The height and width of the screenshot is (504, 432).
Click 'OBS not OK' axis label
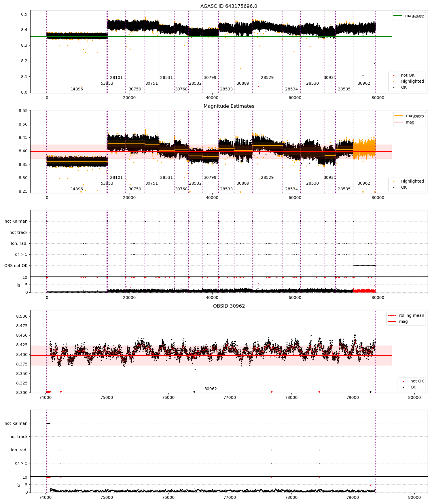point(16,266)
